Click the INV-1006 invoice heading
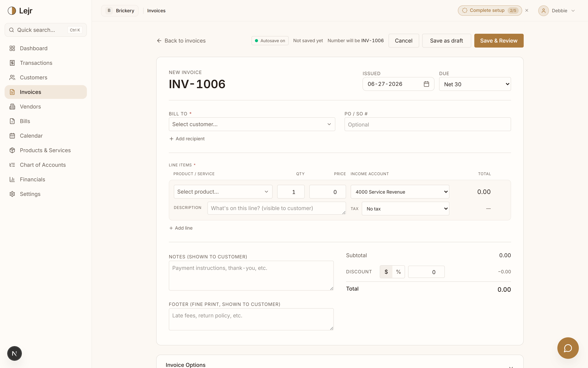The height and width of the screenshot is (368, 588). click(x=197, y=84)
